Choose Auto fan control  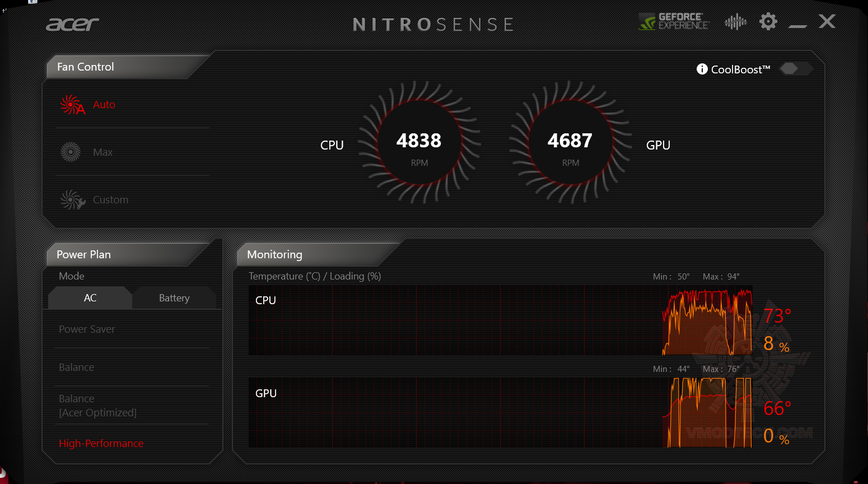tap(104, 105)
